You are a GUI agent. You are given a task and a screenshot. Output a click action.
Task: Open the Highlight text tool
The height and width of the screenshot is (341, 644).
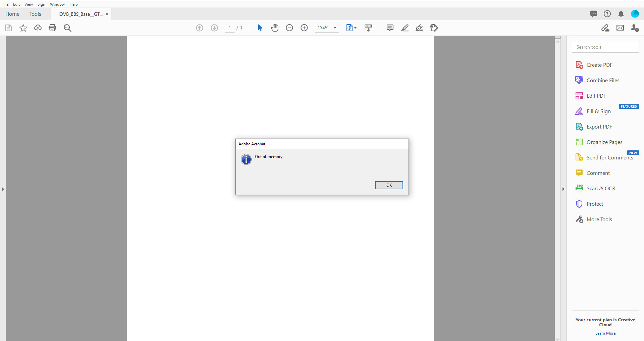click(405, 28)
